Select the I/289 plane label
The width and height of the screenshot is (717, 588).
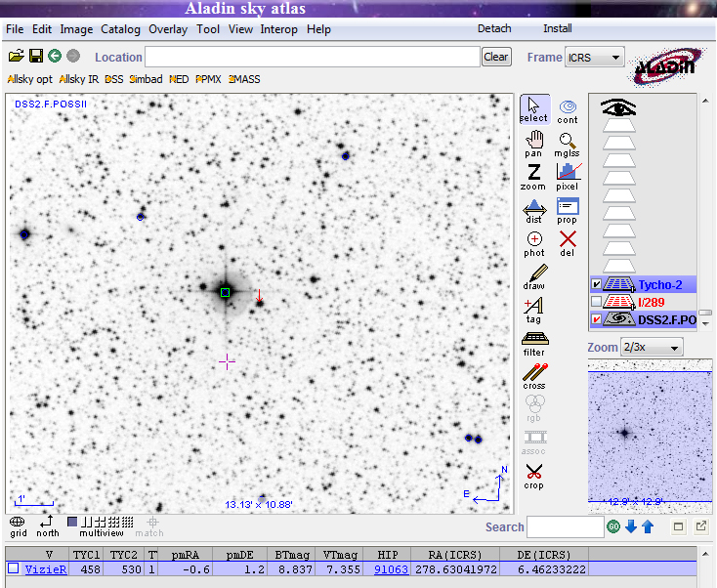[652, 302]
